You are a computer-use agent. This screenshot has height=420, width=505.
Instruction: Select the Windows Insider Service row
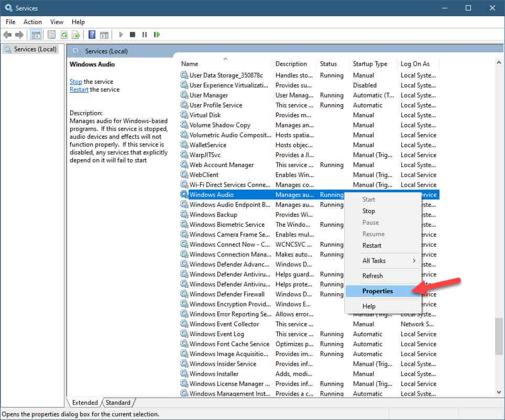click(x=309, y=363)
